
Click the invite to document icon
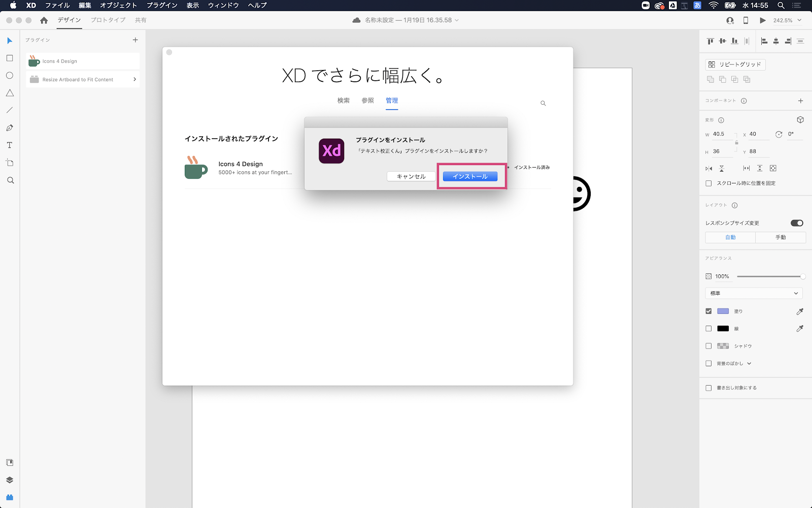click(x=730, y=20)
